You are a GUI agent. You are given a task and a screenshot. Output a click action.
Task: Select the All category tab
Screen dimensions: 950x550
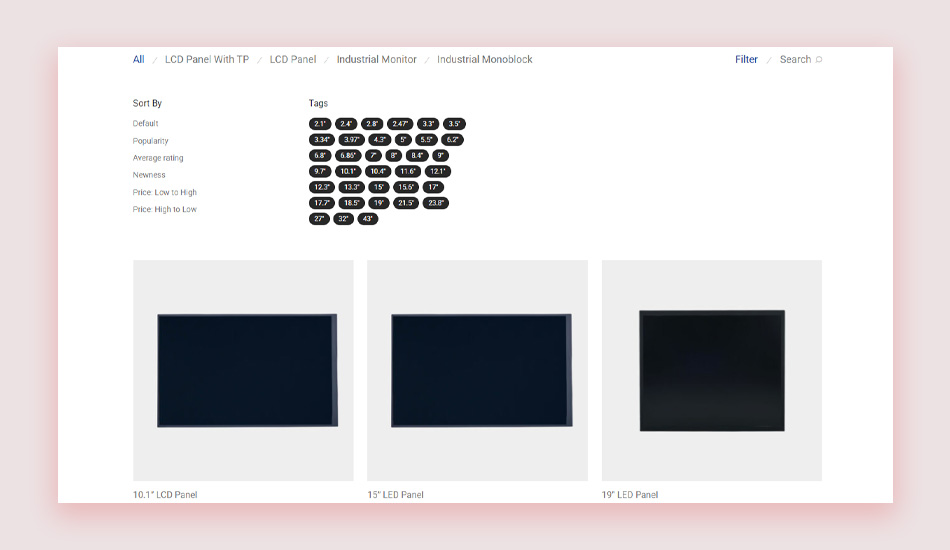click(139, 59)
